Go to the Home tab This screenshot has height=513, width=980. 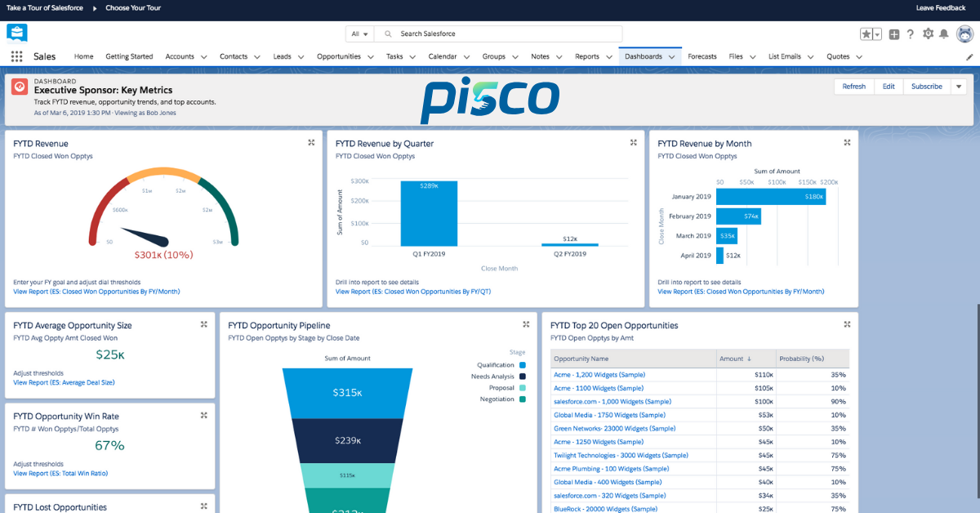[83, 57]
